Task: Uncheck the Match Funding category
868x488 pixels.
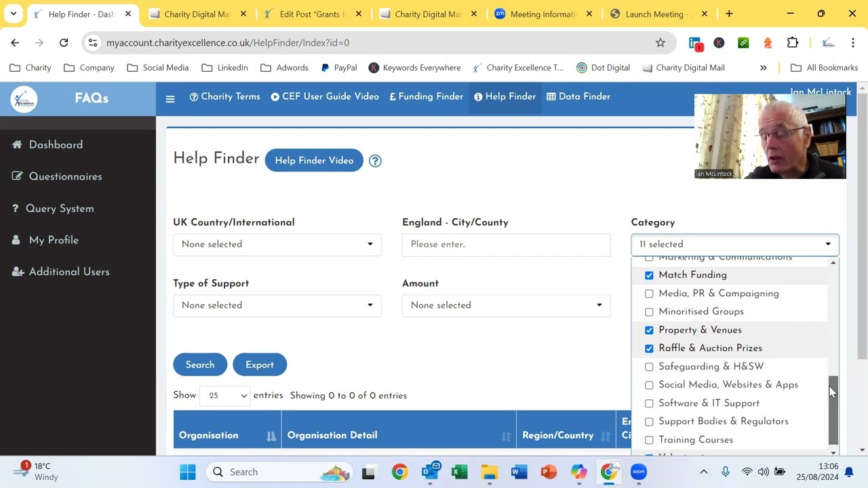Action: click(x=649, y=275)
